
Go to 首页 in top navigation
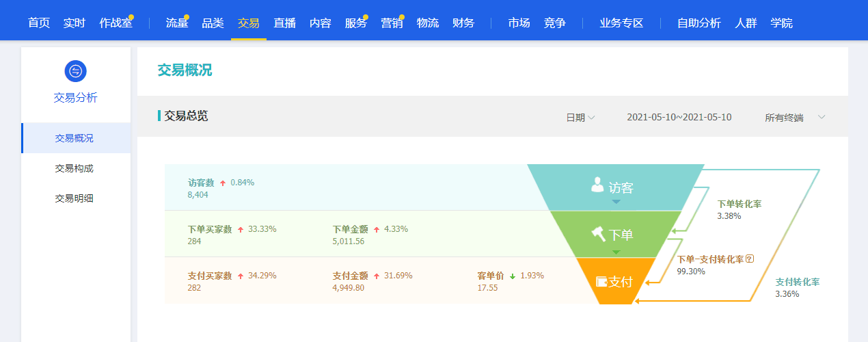coord(39,23)
